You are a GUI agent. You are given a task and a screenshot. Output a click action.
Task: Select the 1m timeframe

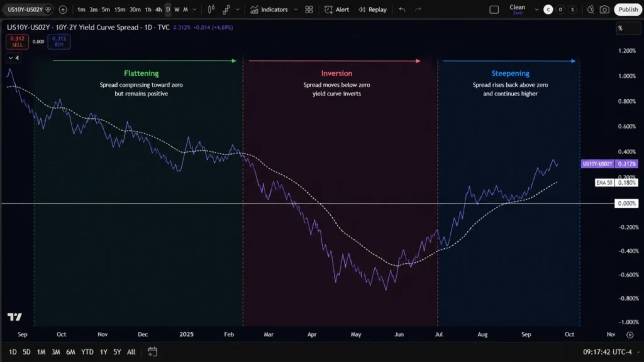coord(81,9)
